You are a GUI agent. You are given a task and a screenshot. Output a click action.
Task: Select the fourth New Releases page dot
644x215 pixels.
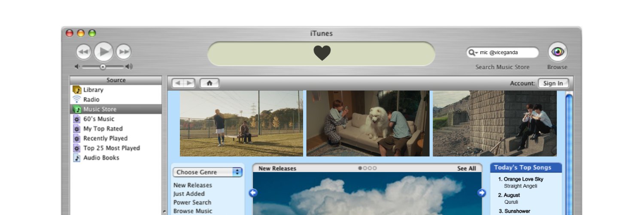point(374,168)
